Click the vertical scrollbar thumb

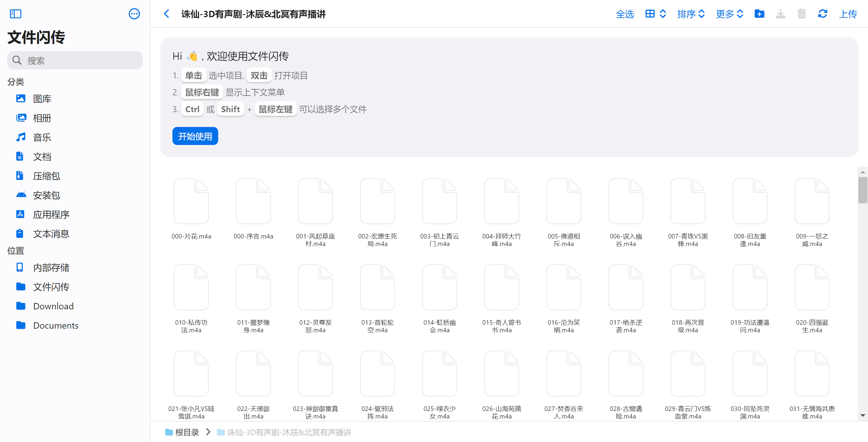click(863, 190)
